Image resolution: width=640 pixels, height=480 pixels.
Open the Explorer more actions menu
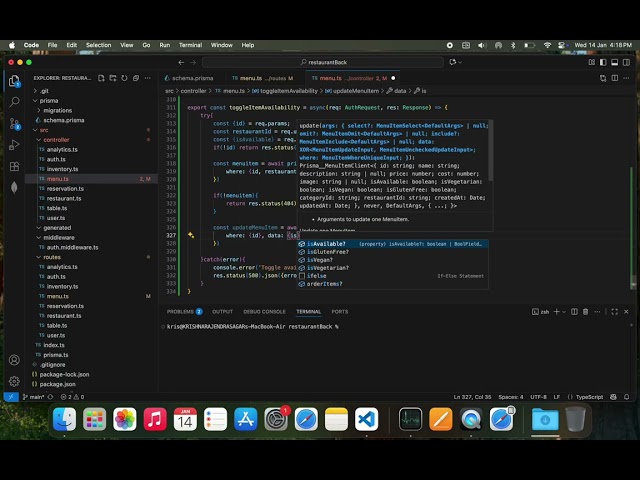click(147, 78)
